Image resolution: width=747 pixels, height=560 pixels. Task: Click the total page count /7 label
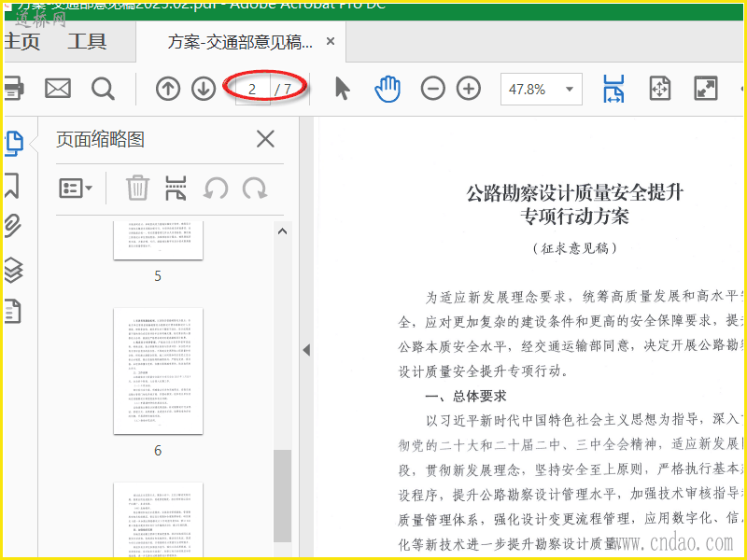click(x=283, y=89)
